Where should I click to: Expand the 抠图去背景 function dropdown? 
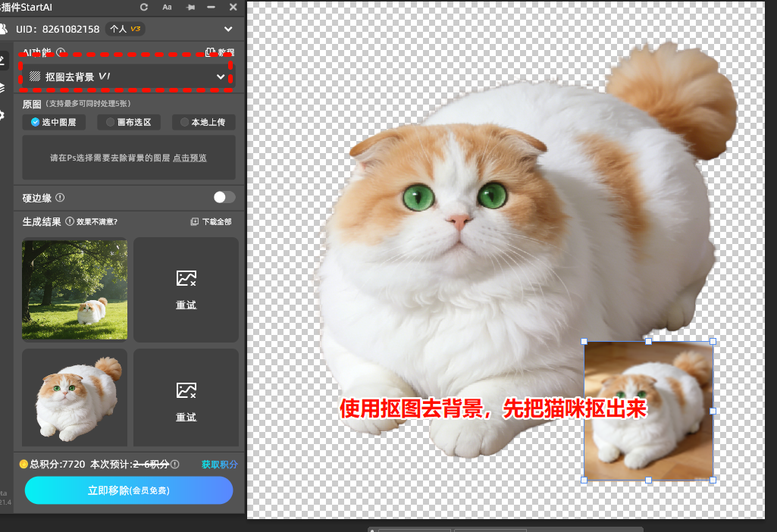(221, 77)
